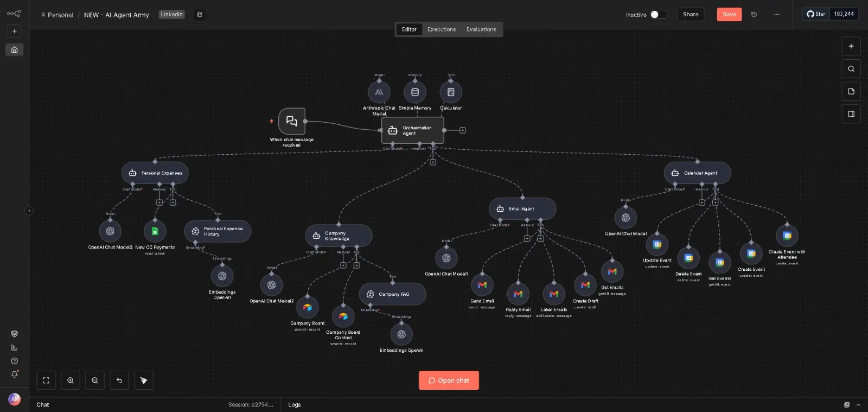Select the Calendar Agent node
The width and height of the screenshot is (868, 412).
698,173
